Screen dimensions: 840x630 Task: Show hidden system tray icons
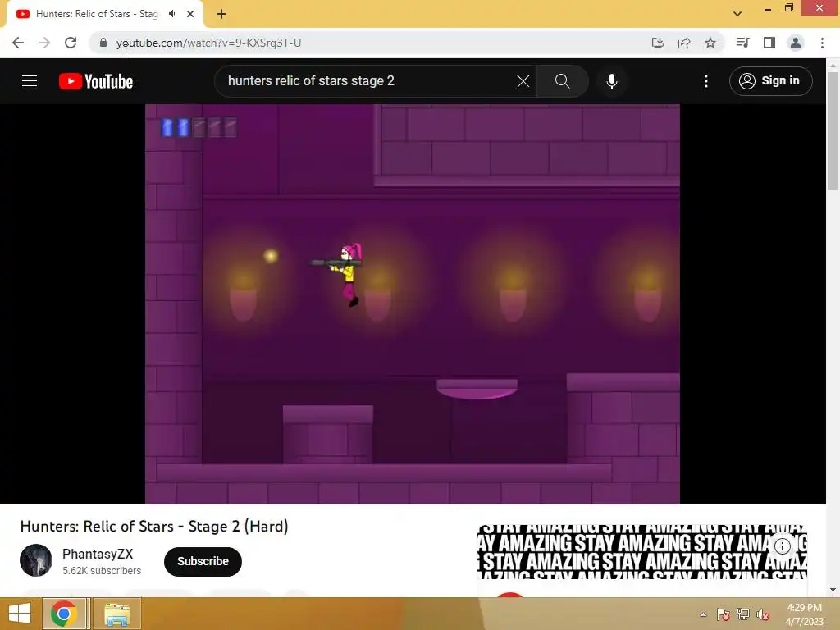click(703, 614)
